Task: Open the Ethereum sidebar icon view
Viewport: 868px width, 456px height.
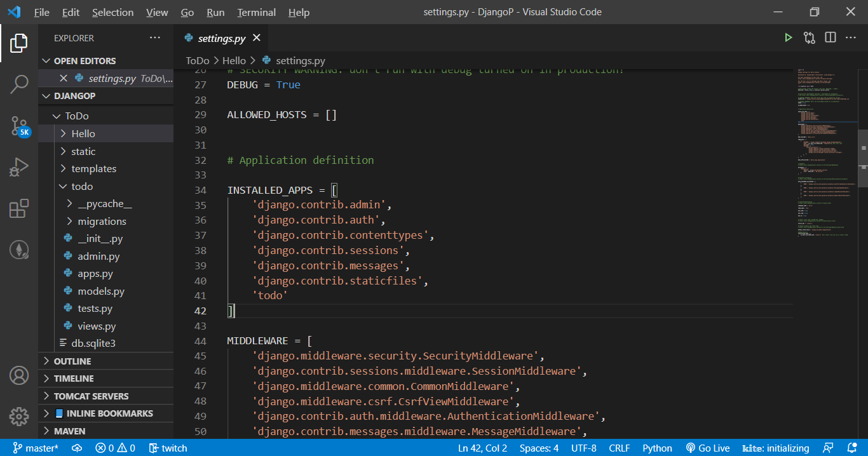Action: click(19, 250)
